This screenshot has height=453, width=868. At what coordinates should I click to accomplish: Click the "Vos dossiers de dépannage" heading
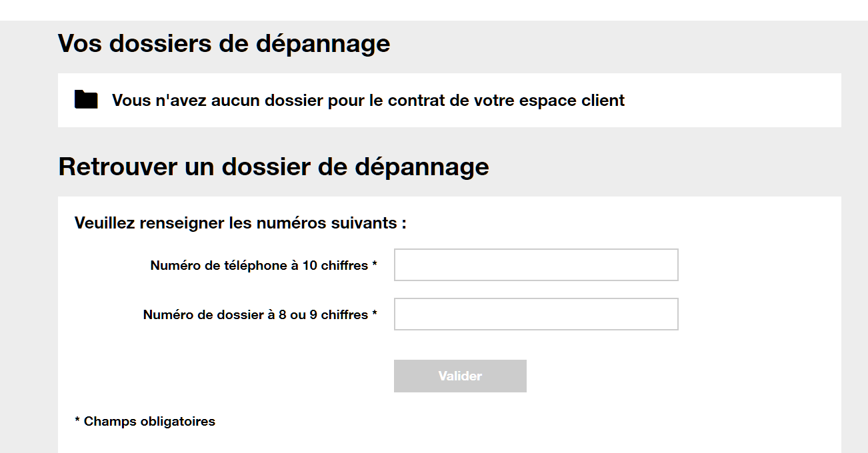[x=224, y=43]
